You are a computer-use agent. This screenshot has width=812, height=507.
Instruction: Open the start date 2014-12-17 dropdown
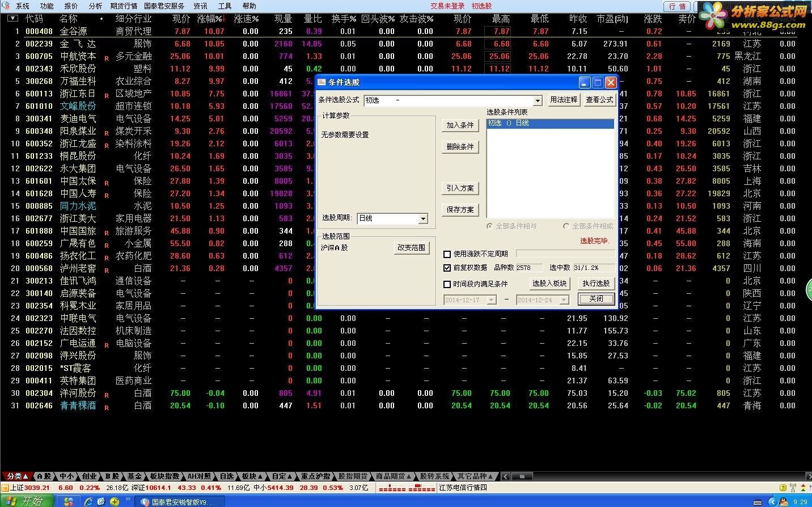491,300
